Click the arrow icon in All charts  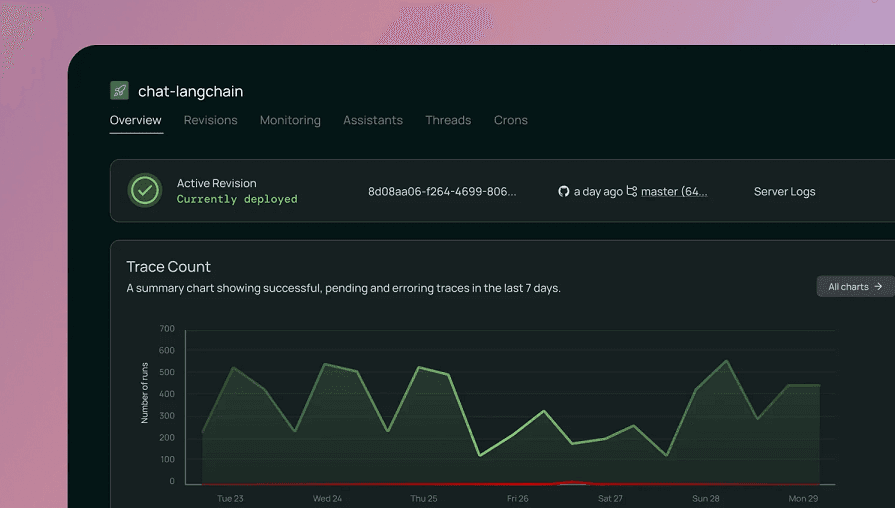[x=878, y=287]
